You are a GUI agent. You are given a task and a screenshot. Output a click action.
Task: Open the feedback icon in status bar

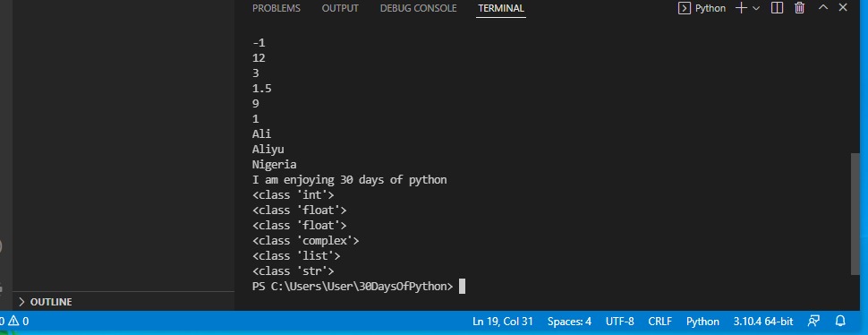[813, 322]
